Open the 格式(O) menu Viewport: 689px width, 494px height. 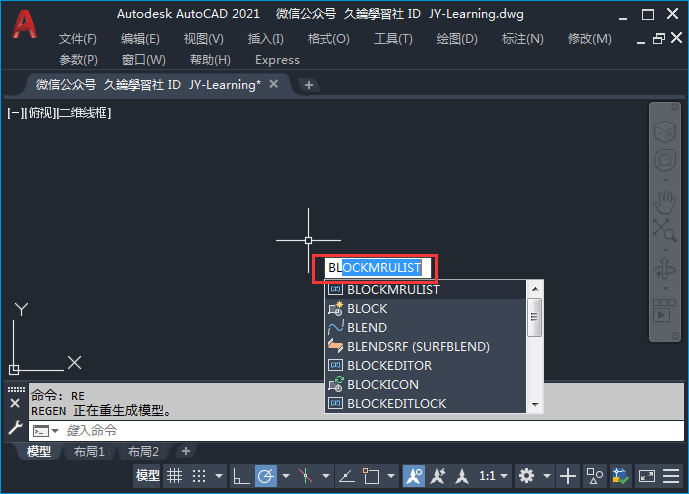329,39
